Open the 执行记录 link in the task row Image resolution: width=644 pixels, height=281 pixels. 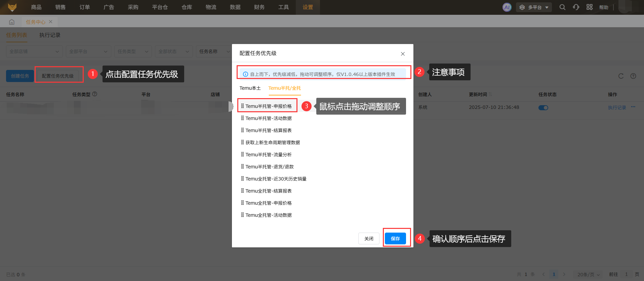[x=617, y=108]
